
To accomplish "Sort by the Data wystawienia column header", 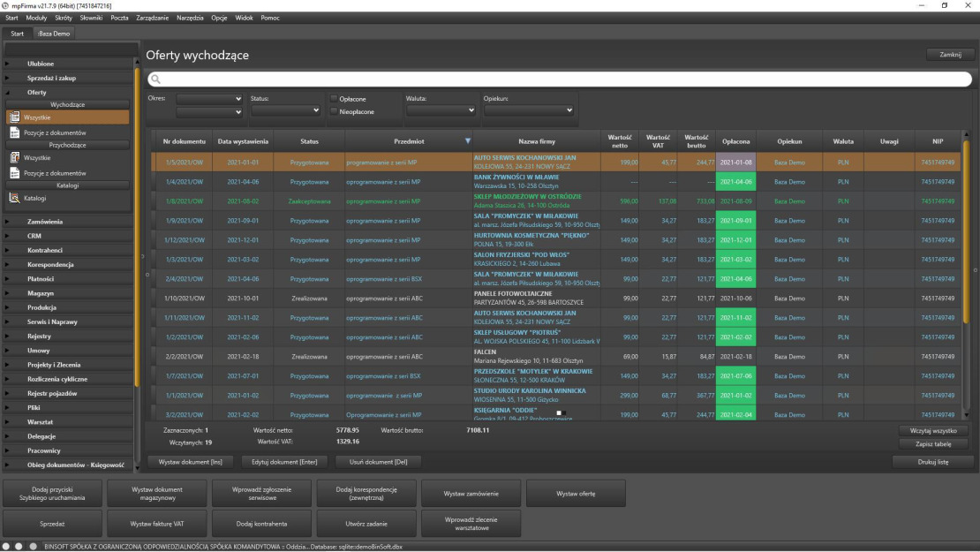I will pos(243,141).
